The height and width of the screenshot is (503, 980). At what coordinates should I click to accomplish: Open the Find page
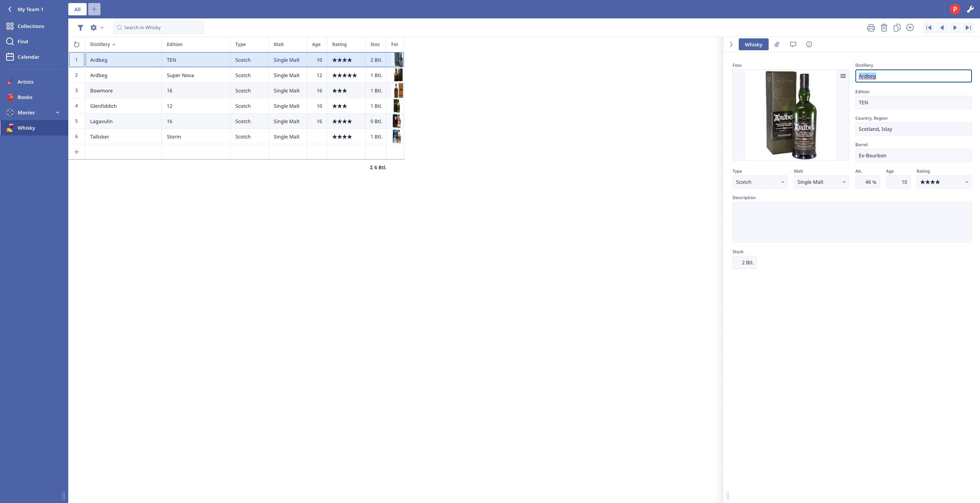(x=23, y=41)
